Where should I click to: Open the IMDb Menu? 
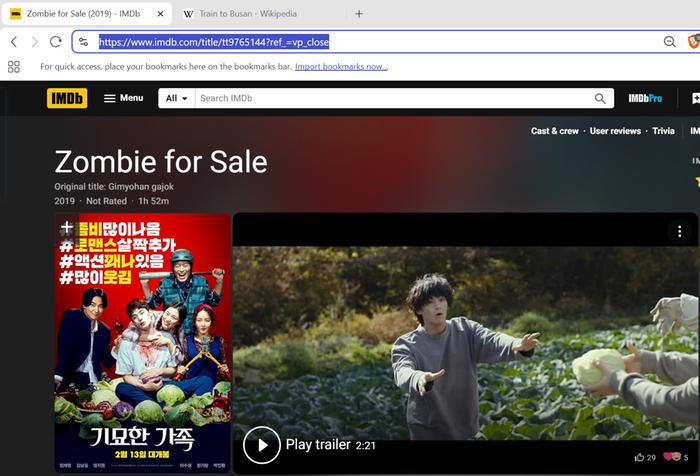tap(124, 98)
